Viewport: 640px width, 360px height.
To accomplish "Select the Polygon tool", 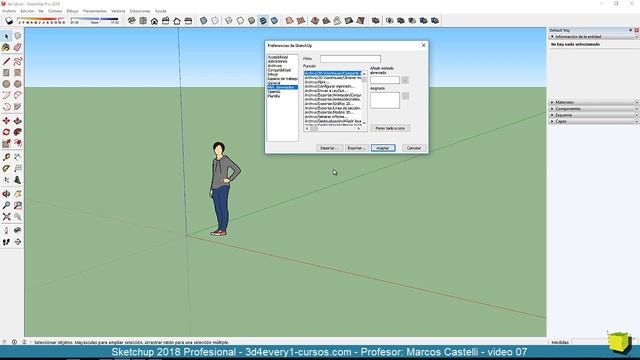I will coord(18,84).
